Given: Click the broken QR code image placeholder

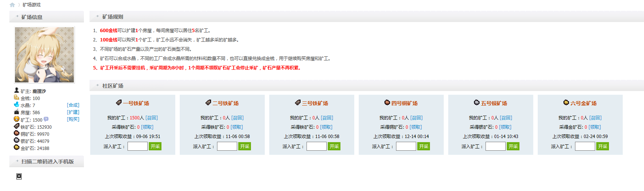Looking at the screenshot, I should point(19,176).
